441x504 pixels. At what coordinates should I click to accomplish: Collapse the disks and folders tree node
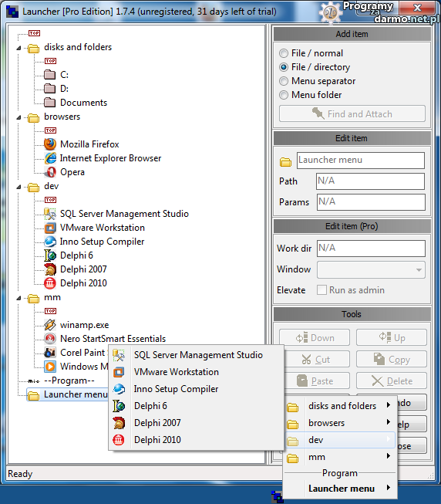19,48
